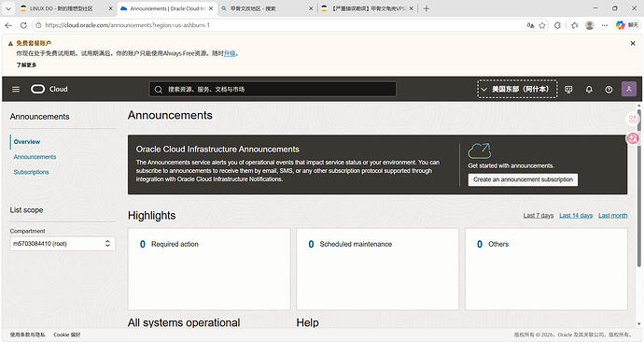Click the learn more text in banner

click(26, 65)
